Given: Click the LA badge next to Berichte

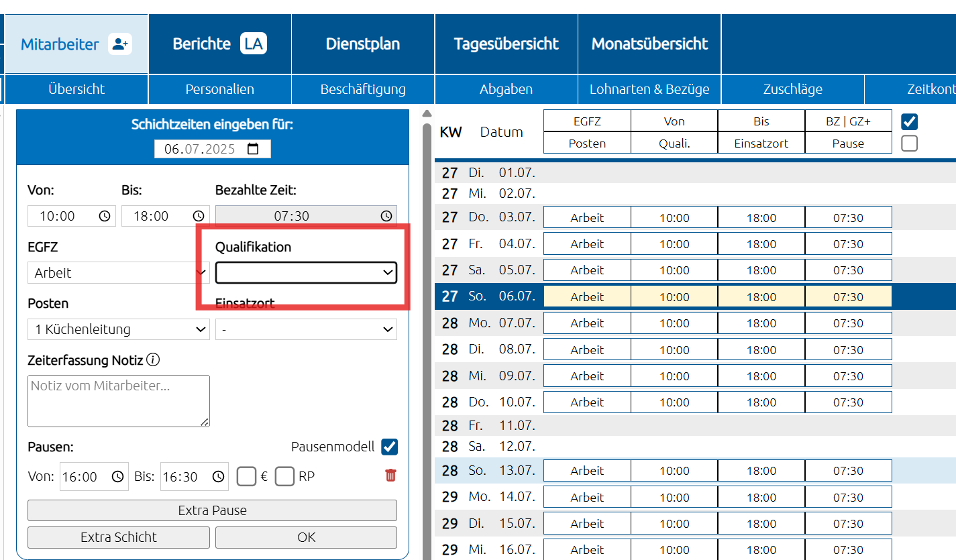Looking at the screenshot, I should pos(254,44).
